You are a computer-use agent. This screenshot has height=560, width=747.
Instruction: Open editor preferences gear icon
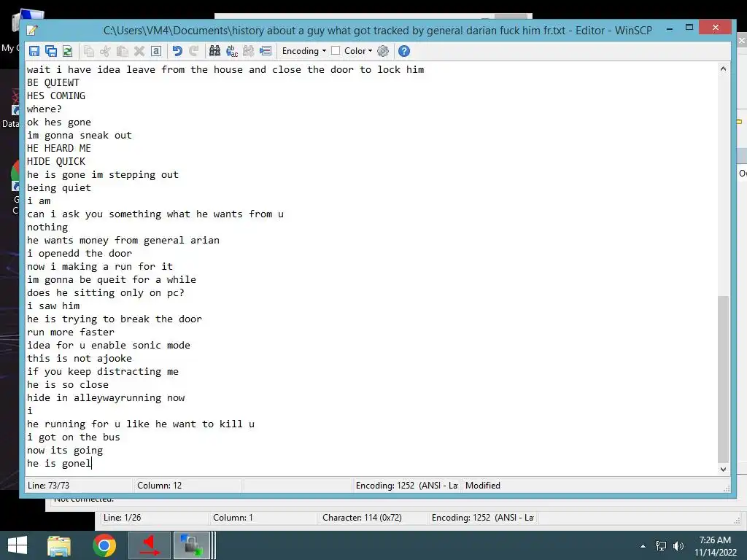tap(383, 51)
